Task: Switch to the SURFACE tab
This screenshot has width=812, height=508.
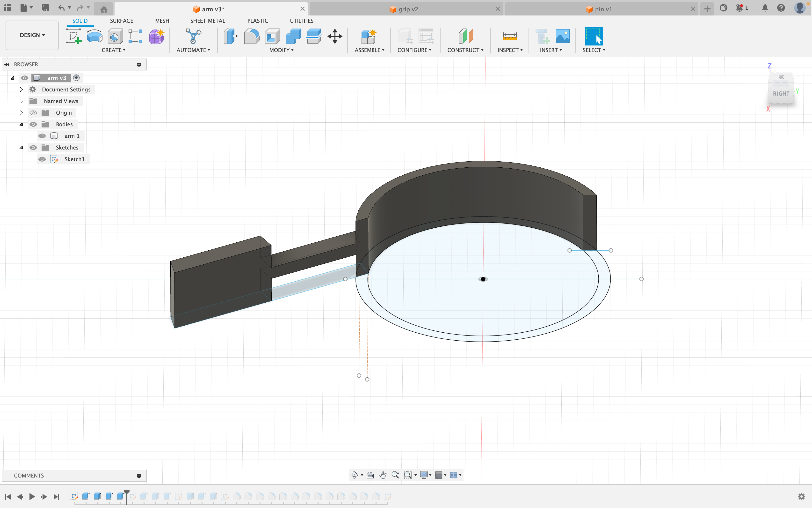Action: point(122,21)
